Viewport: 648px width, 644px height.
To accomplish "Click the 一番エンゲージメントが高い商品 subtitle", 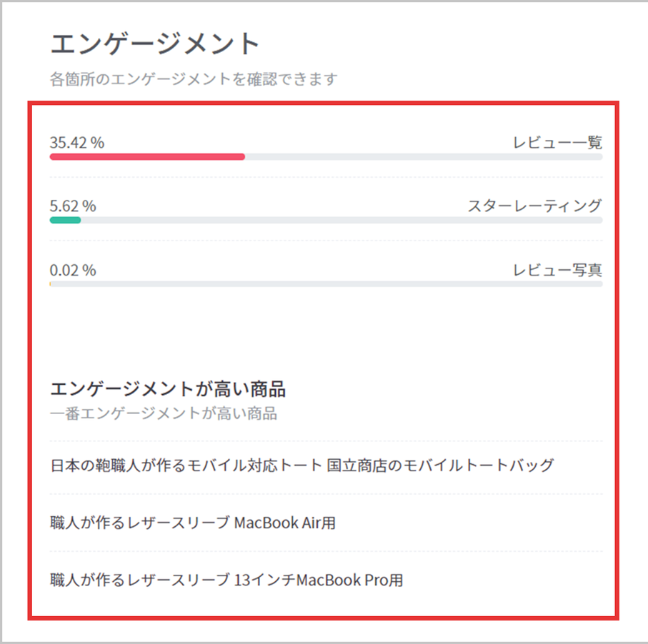I will [x=164, y=413].
